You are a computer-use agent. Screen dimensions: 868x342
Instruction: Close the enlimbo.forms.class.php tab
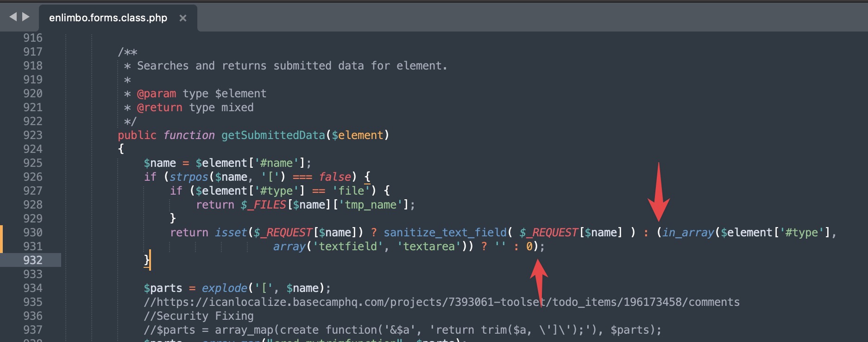pos(183,18)
